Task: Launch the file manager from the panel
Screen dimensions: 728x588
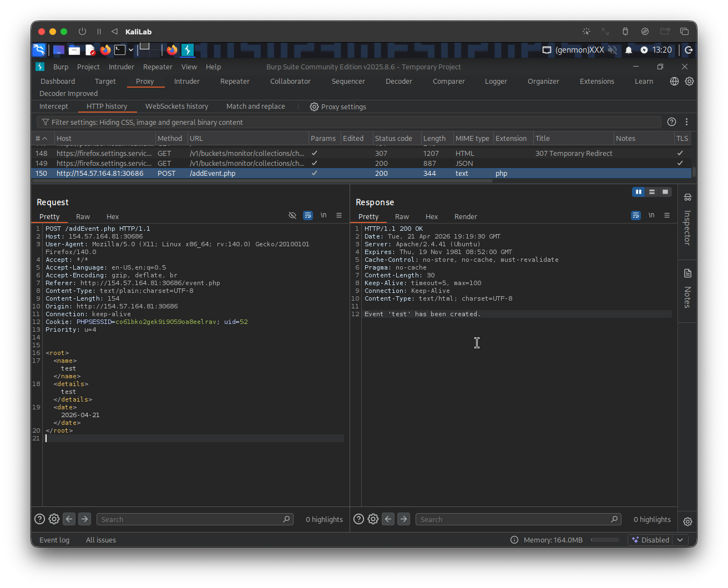Action: pos(74,50)
